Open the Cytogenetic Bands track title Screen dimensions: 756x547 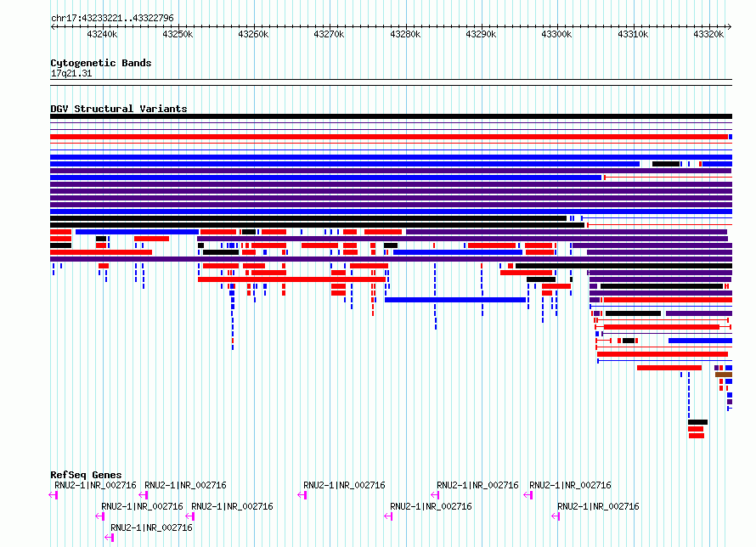101,63
